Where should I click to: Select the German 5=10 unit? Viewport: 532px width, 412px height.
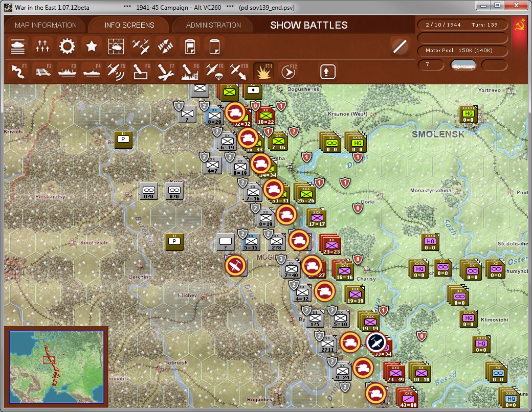340,319
